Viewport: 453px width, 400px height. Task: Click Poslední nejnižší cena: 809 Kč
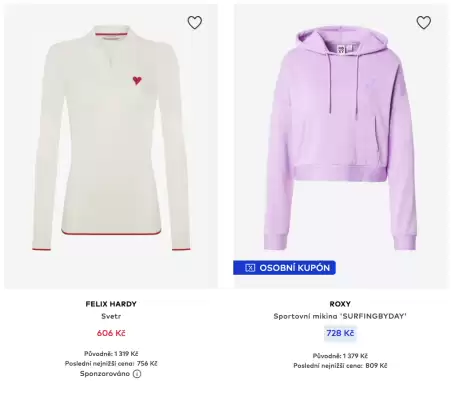pos(340,366)
